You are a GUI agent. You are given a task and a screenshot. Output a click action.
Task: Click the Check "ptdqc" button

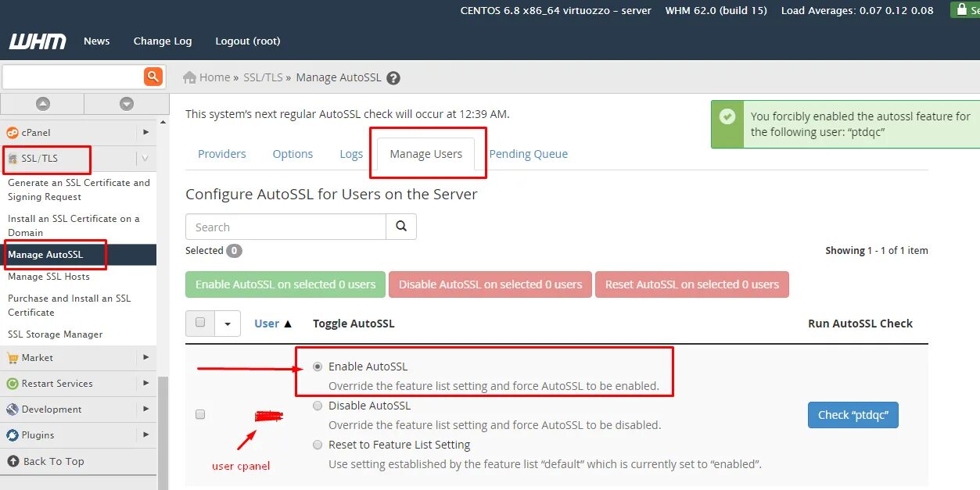[853, 415]
